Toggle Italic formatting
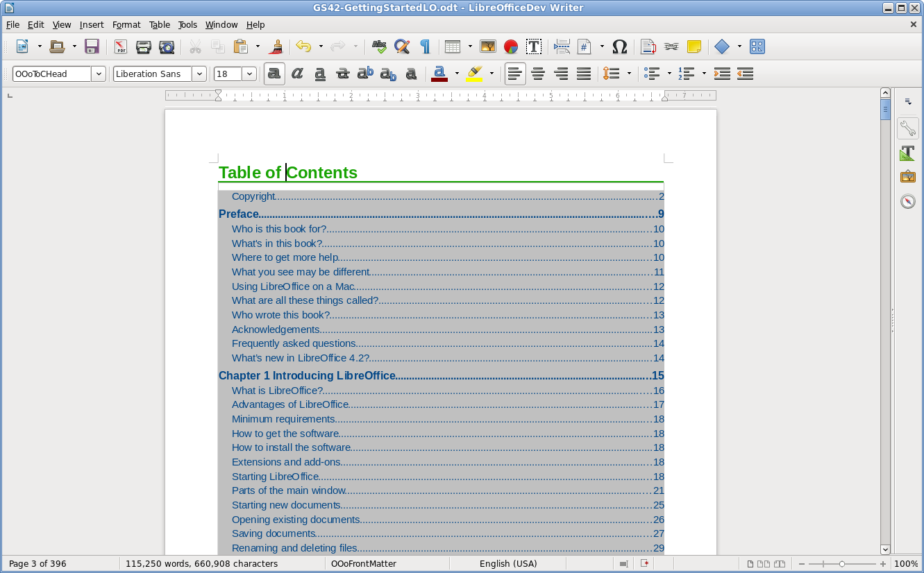Image resolution: width=924 pixels, height=573 pixels. point(297,74)
